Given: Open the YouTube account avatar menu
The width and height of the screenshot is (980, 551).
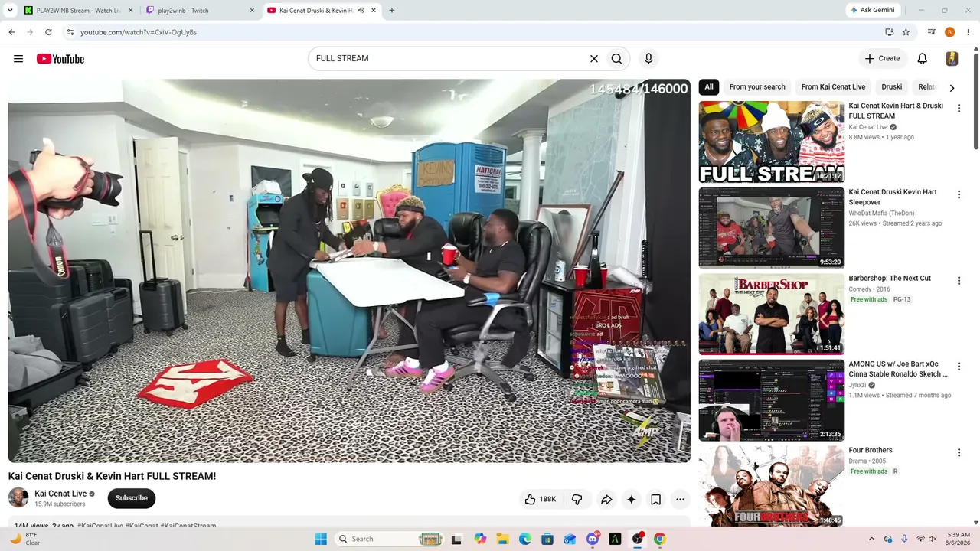Looking at the screenshot, I should 952,59.
